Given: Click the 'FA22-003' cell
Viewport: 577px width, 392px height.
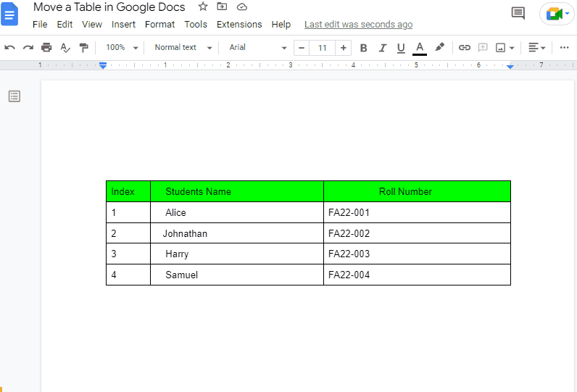Looking at the screenshot, I should [x=417, y=254].
